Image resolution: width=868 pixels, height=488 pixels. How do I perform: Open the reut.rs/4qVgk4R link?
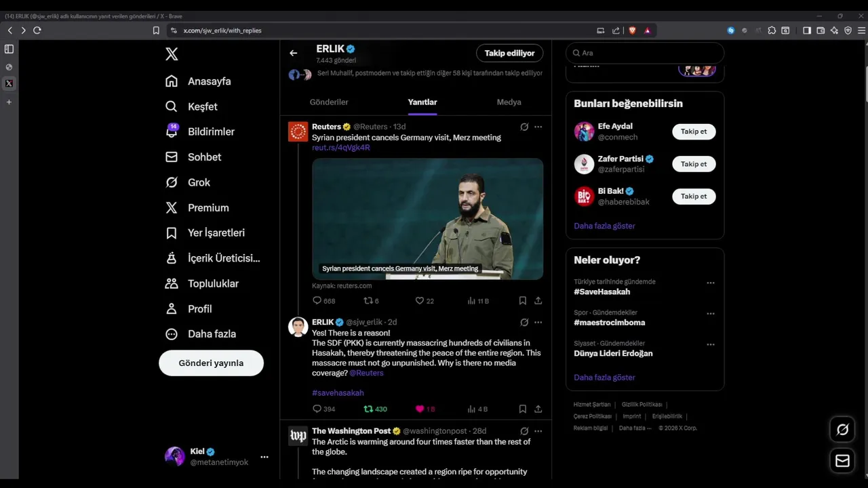pos(341,148)
